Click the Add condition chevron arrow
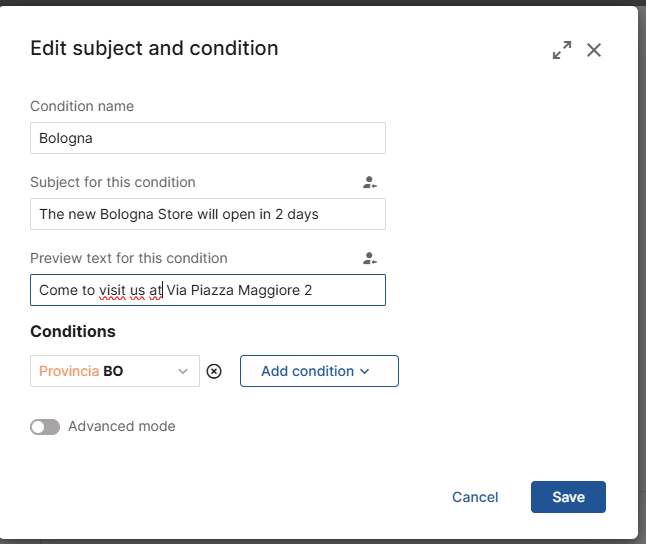 [x=365, y=371]
